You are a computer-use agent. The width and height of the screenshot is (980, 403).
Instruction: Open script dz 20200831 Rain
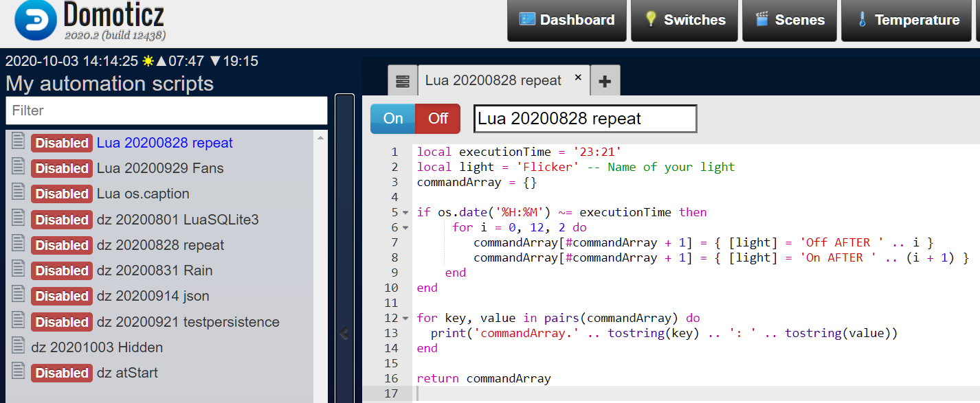(x=155, y=270)
